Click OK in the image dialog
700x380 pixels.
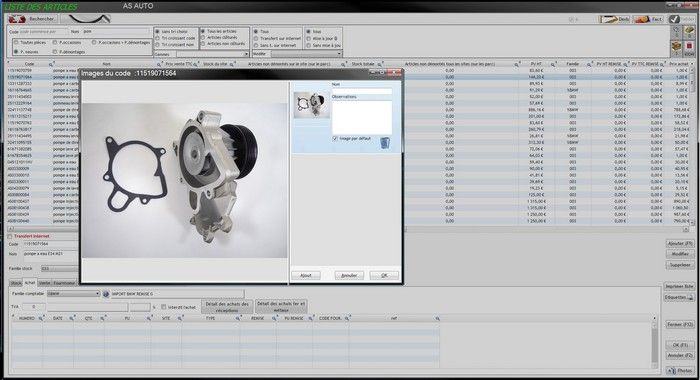coord(384,276)
